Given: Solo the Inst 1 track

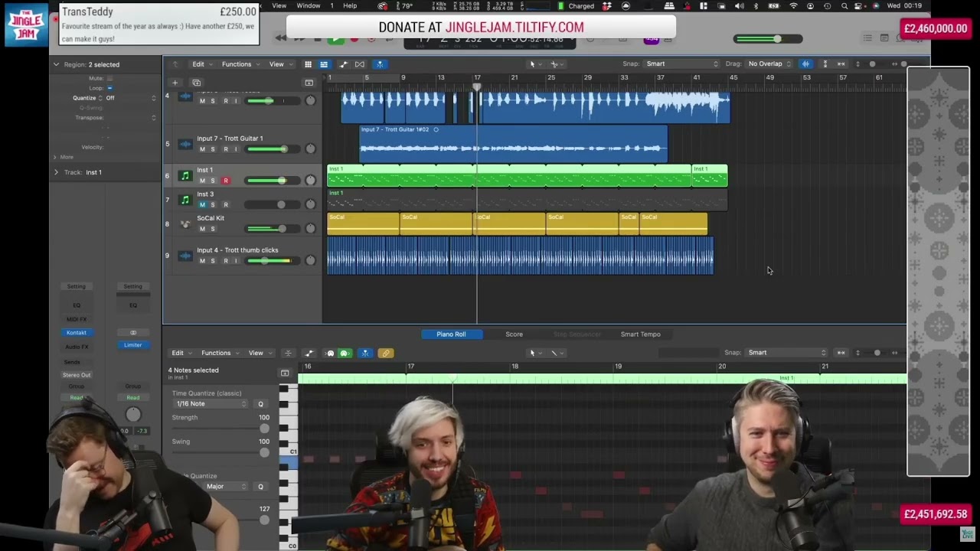Looking at the screenshot, I should (x=213, y=181).
